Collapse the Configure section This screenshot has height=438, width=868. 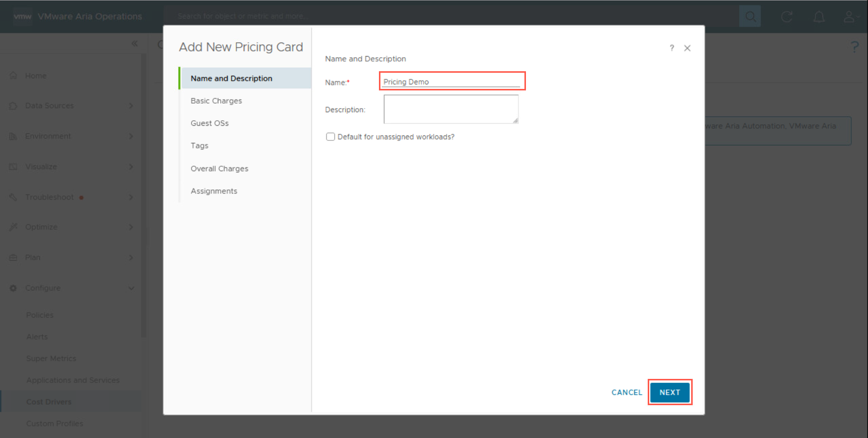point(131,288)
